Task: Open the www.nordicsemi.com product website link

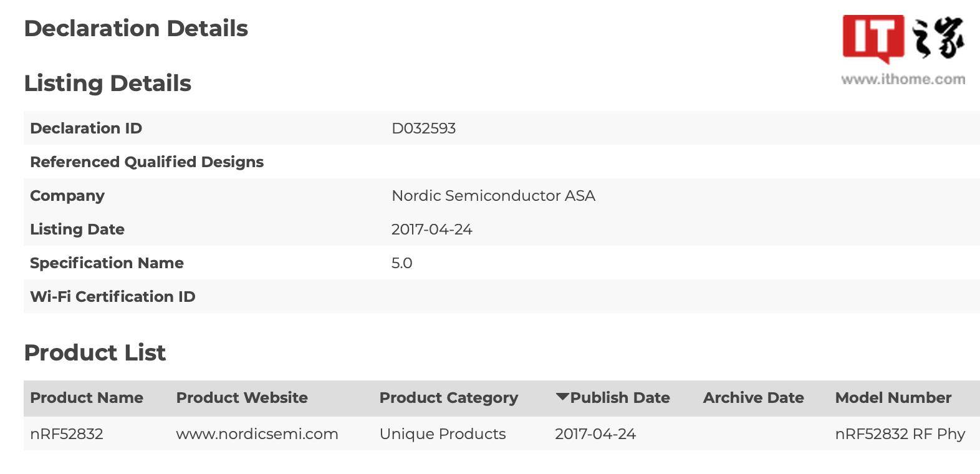Action: click(x=257, y=434)
